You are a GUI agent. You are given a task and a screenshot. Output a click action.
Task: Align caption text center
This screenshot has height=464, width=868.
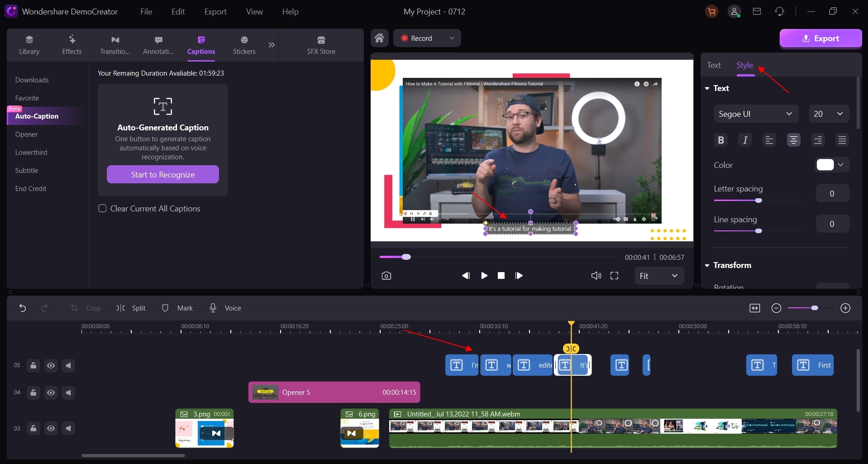793,140
